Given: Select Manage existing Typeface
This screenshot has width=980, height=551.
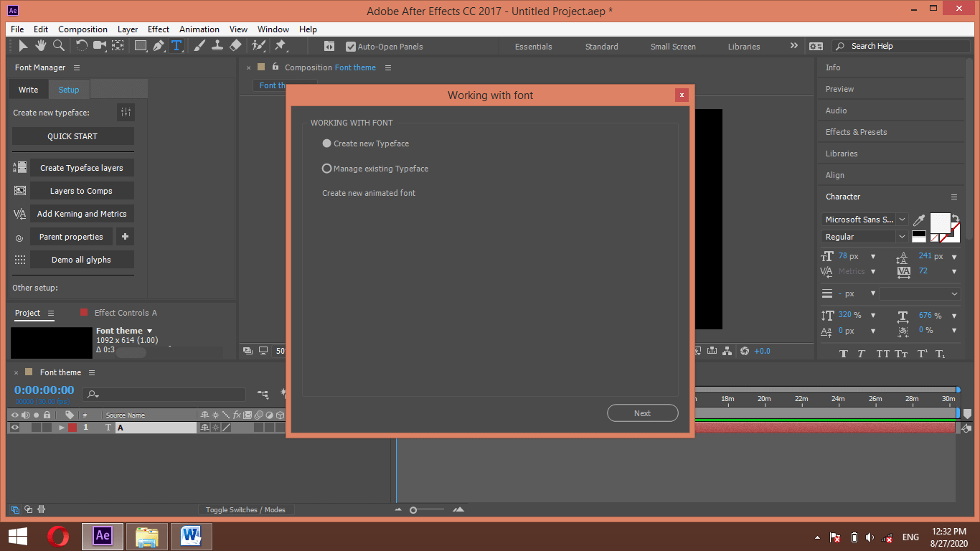Looking at the screenshot, I should click(326, 168).
